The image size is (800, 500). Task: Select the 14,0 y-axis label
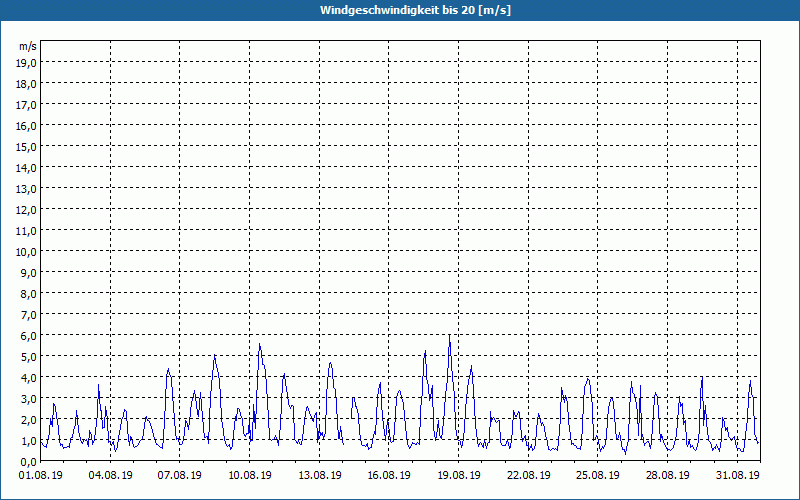click(x=28, y=168)
